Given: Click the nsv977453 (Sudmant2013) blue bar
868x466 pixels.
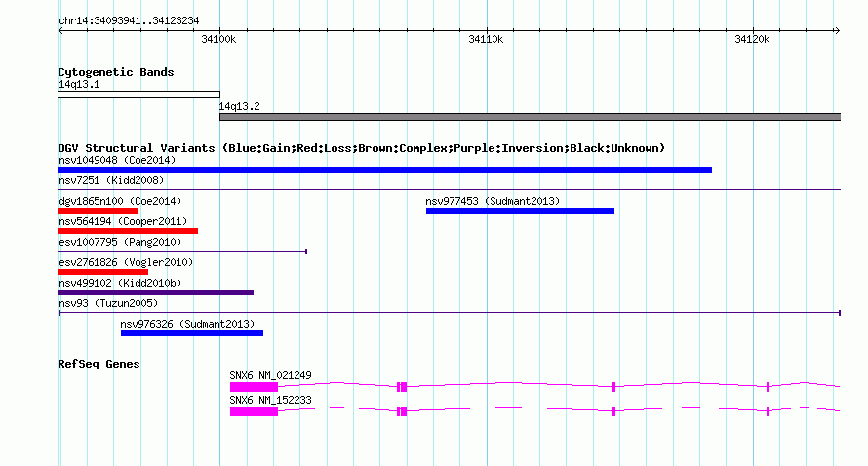Looking at the screenshot, I should 521,211.
